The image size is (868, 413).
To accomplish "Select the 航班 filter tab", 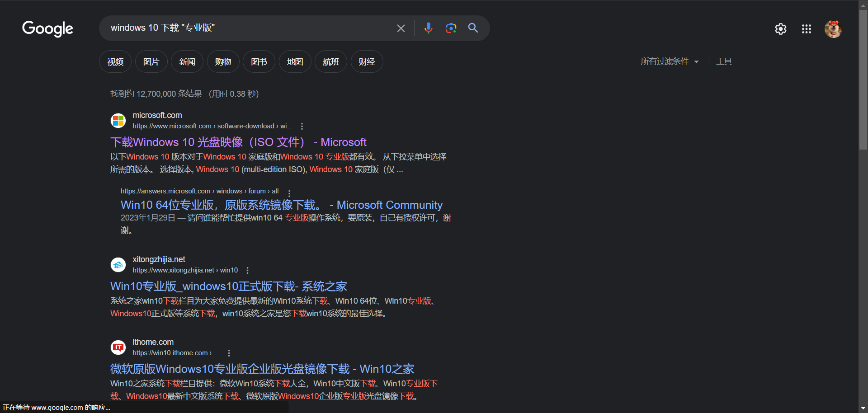I will coord(331,61).
